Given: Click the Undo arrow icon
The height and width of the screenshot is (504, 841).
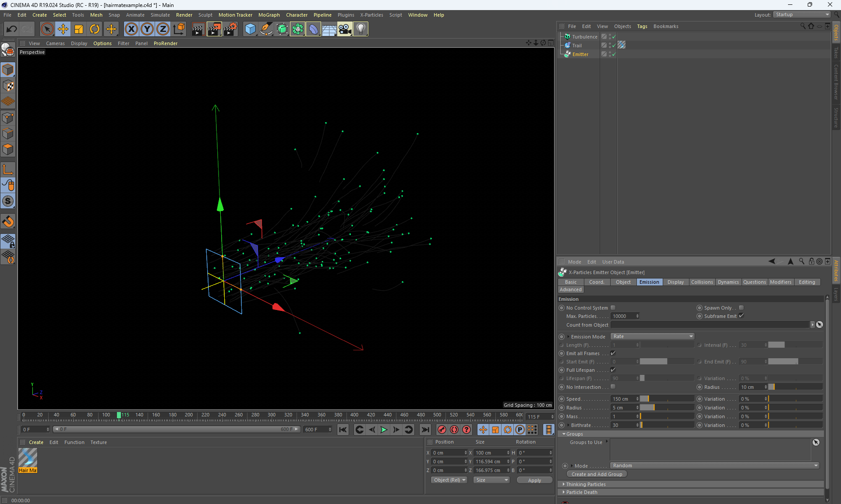Looking at the screenshot, I should tap(12, 29).
